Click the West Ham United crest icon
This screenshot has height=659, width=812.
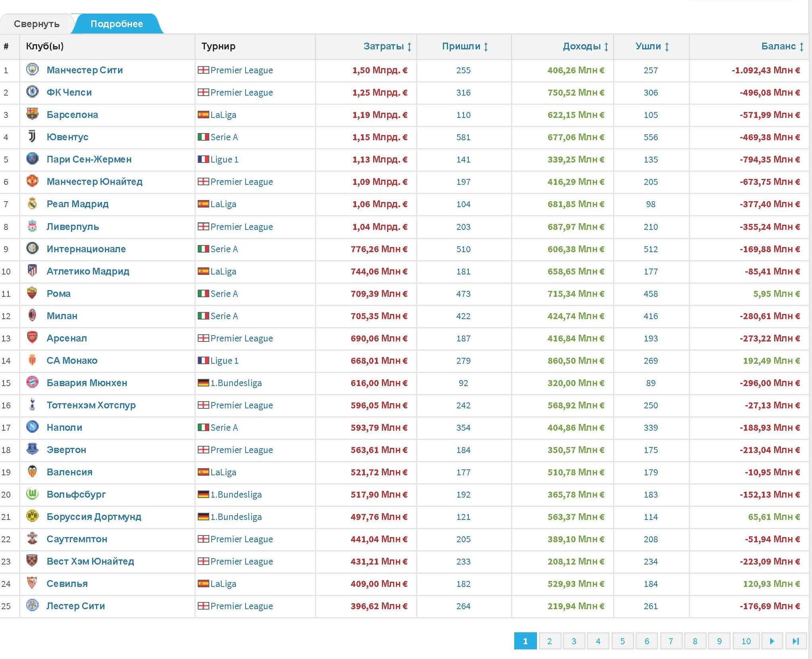click(32, 561)
